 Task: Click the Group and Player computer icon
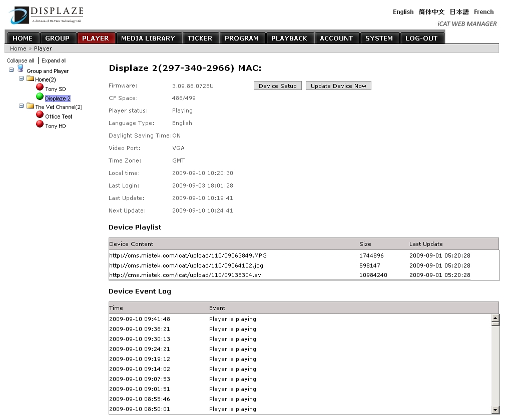click(21, 68)
